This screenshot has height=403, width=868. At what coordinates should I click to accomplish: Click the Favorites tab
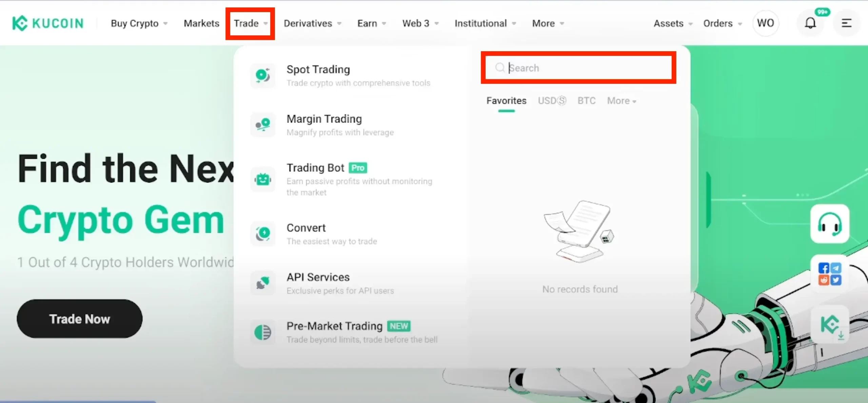507,101
